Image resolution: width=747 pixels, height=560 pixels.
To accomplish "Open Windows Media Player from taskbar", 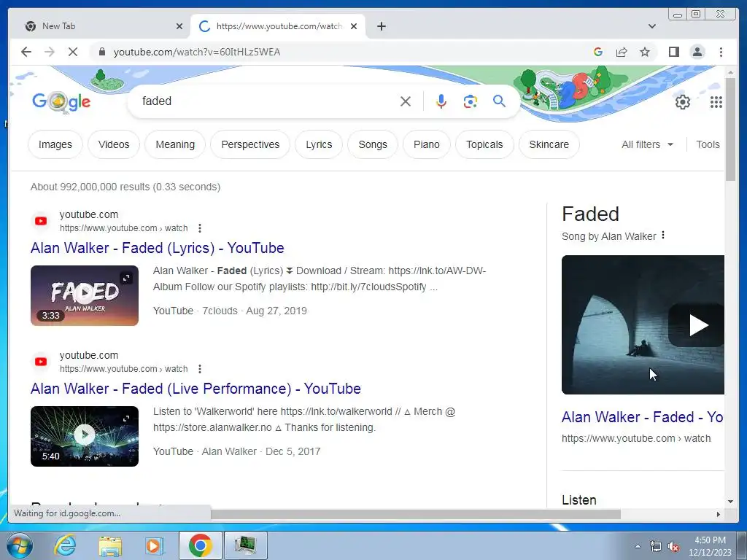I will tap(154, 545).
